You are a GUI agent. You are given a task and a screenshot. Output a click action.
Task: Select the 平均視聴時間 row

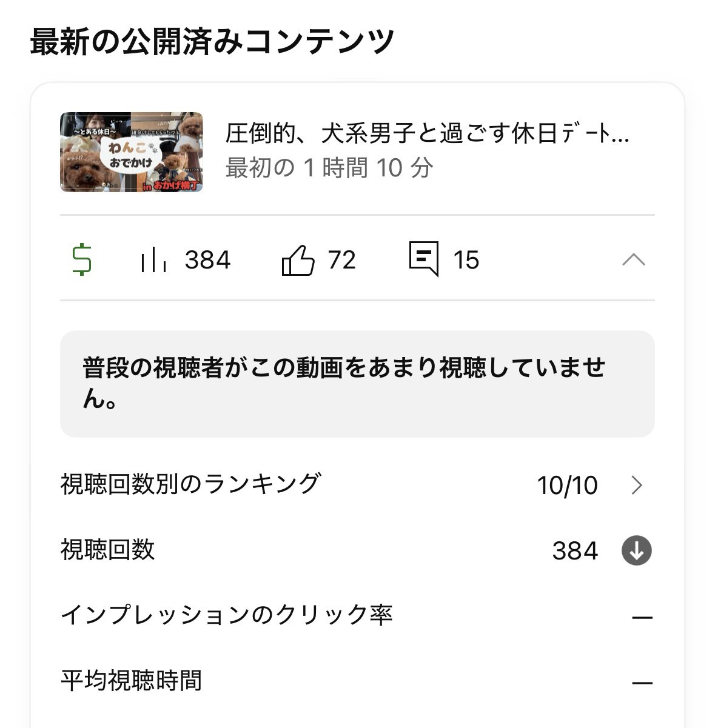click(357, 681)
